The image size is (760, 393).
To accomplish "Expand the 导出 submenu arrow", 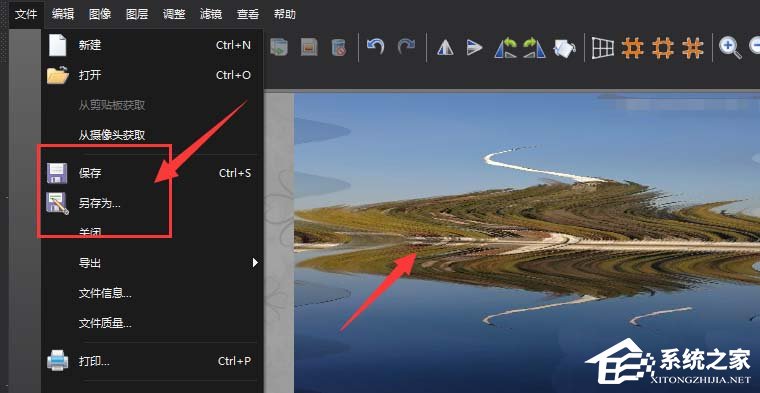I will point(255,263).
